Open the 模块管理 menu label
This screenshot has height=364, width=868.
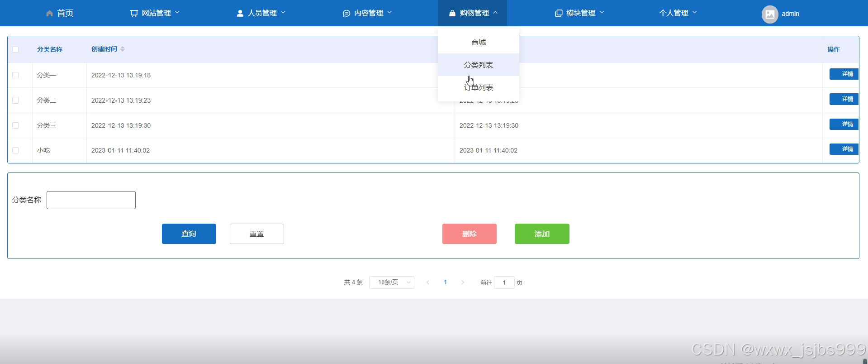[x=581, y=13]
